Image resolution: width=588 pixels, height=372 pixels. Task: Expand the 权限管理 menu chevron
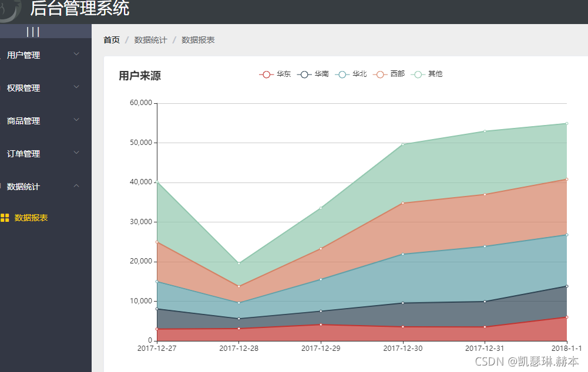(x=76, y=87)
